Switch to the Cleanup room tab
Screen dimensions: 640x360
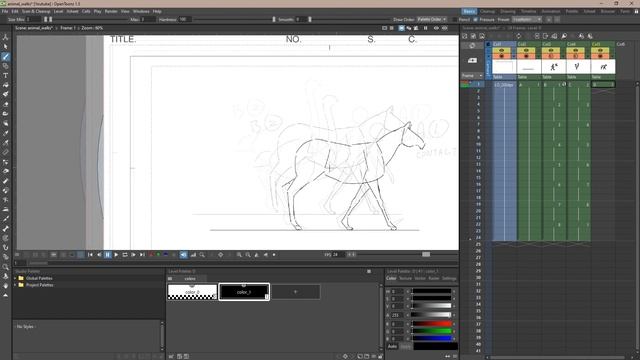tap(487, 11)
